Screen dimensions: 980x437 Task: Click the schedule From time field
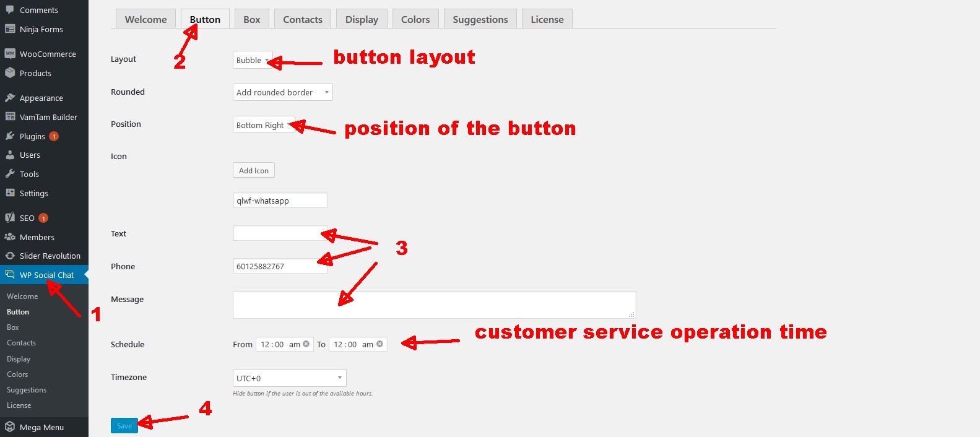pyautogui.click(x=284, y=344)
